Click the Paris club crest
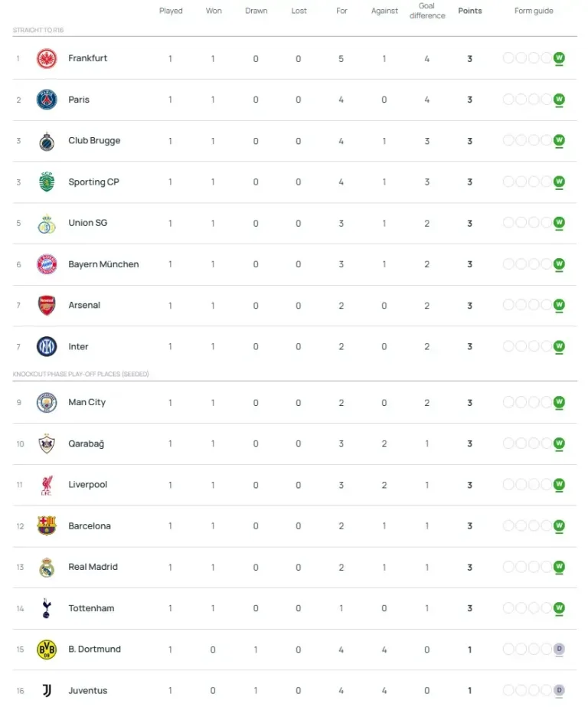588x707 pixels. (47, 100)
